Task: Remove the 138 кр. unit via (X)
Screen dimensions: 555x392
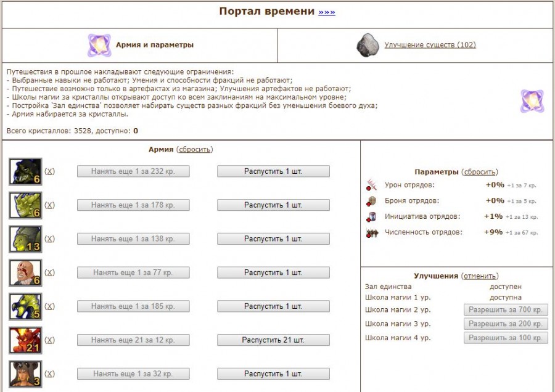Action: point(49,239)
